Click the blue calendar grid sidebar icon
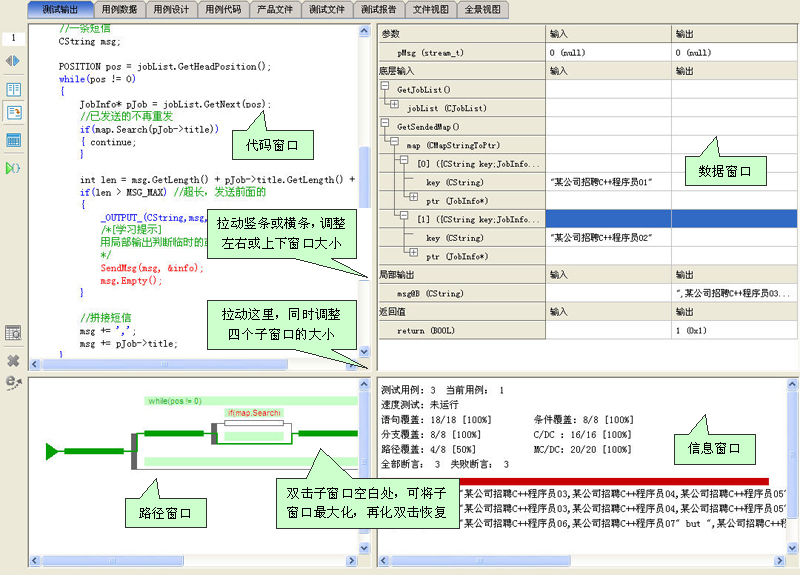The width and height of the screenshot is (800, 575). point(13,140)
